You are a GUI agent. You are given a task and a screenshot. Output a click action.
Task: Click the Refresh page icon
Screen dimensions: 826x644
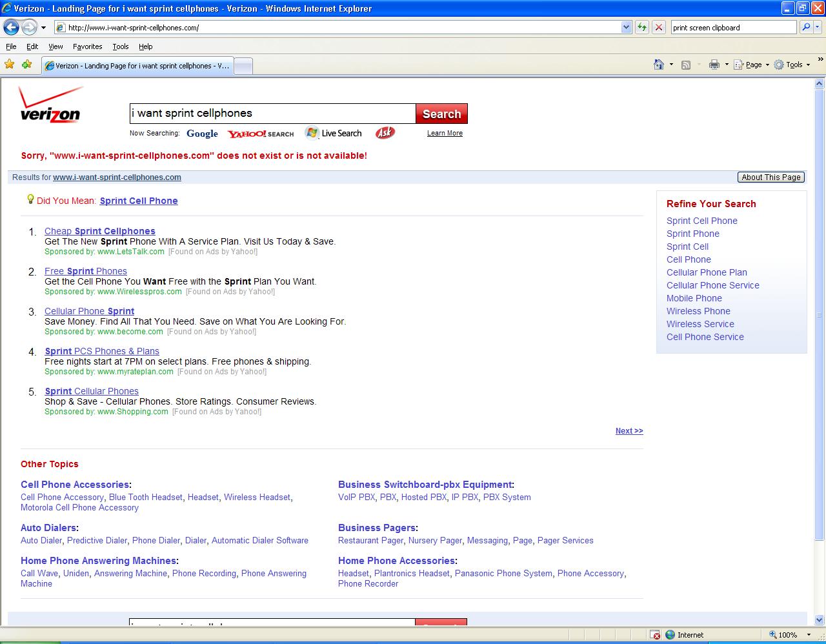point(642,27)
